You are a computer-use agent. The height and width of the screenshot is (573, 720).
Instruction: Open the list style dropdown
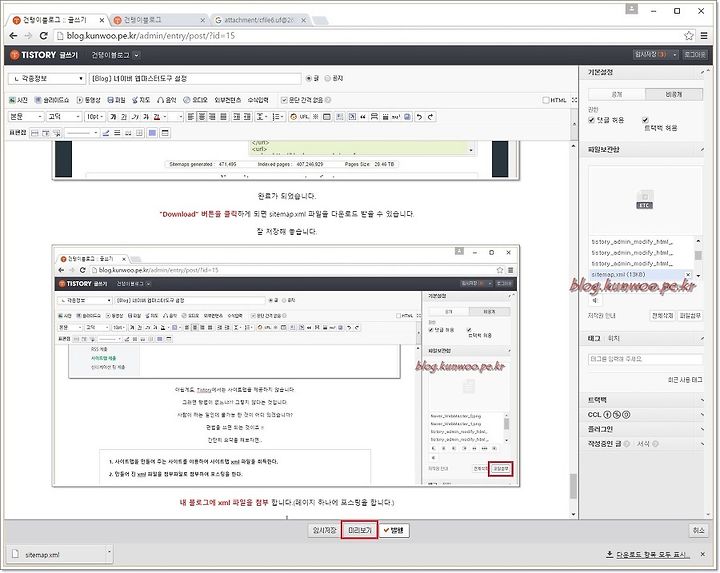[x=278, y=117]
